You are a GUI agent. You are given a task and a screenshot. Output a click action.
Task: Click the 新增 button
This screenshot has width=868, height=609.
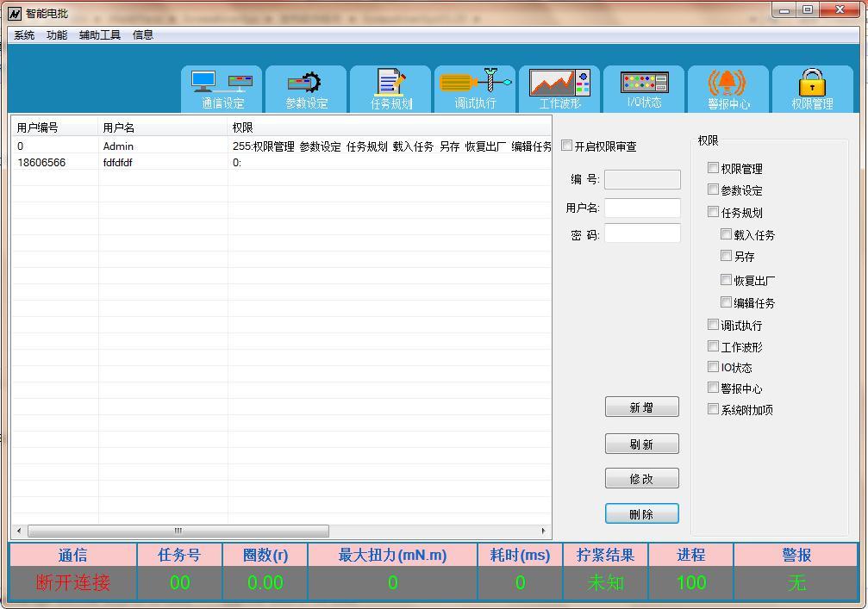point(641,407)
